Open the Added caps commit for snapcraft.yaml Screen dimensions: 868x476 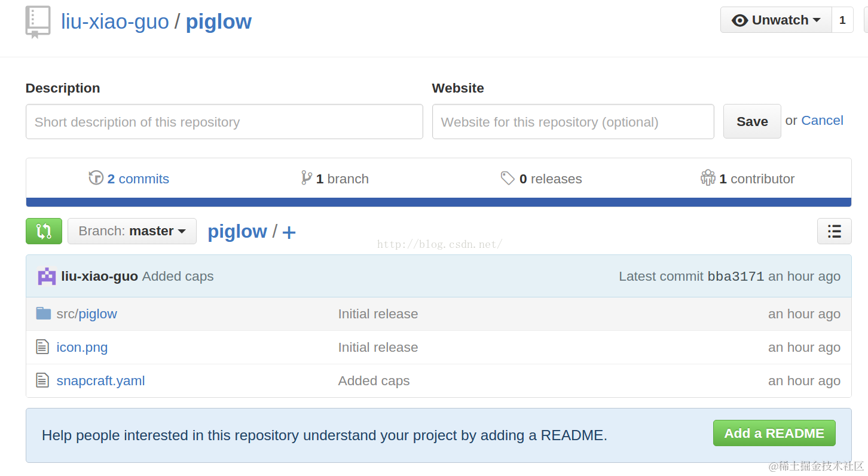[374, 380]
